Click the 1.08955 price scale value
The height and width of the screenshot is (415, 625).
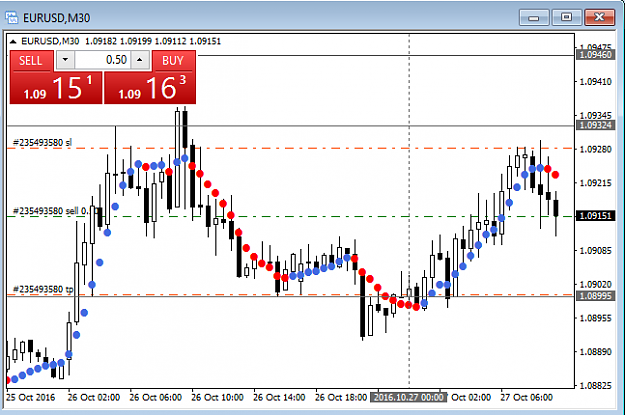click(x=596, y=318)
